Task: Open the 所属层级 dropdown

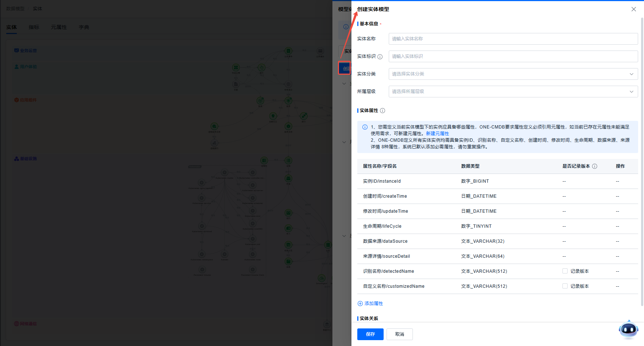Action: point(513,92)
